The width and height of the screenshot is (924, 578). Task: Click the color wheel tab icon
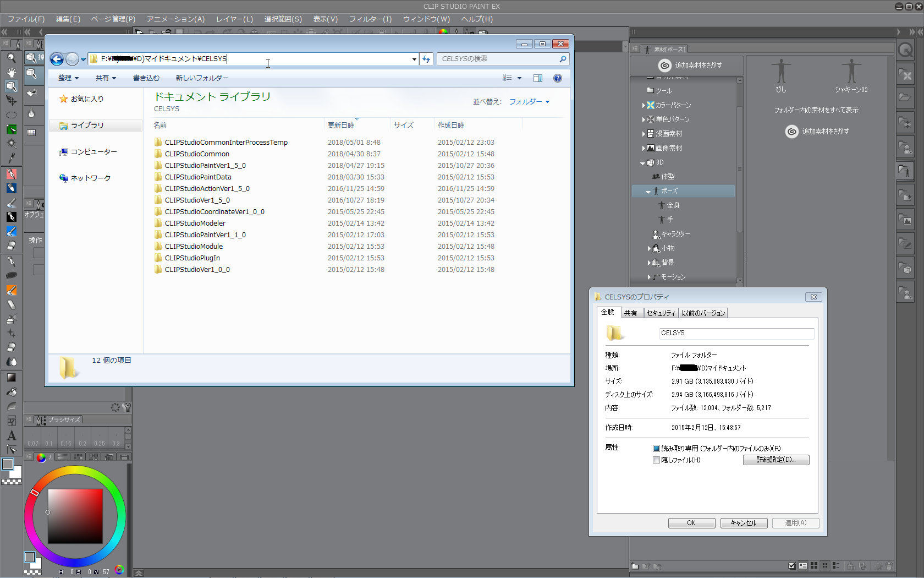click(x=41, y=457)
